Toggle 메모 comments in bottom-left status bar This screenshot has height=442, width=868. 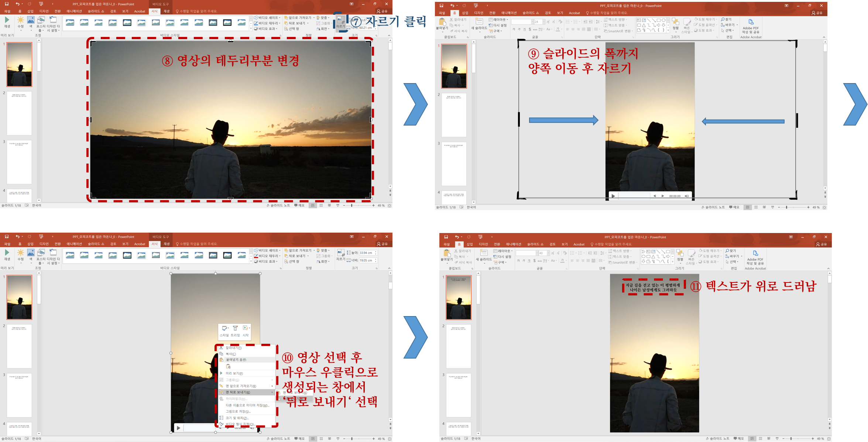[x=299, y=439]
